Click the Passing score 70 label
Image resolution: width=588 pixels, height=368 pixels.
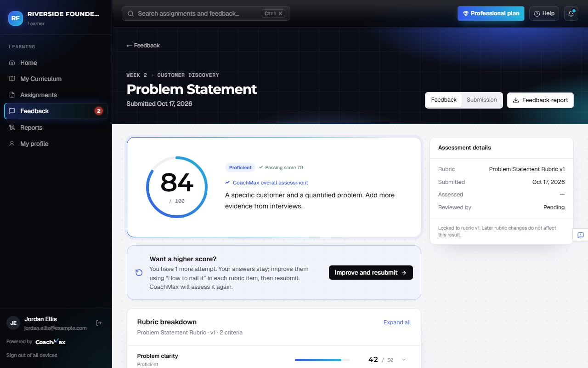(x=281, y=167)
